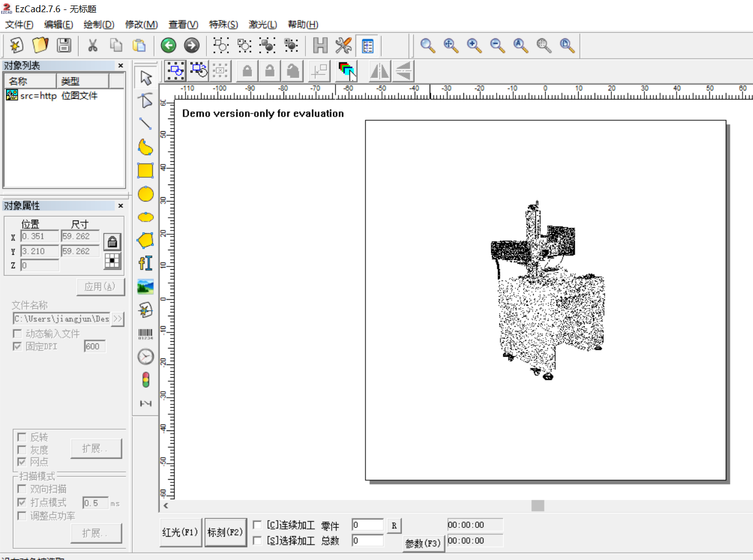Select the barcode tool

[146, 333]
